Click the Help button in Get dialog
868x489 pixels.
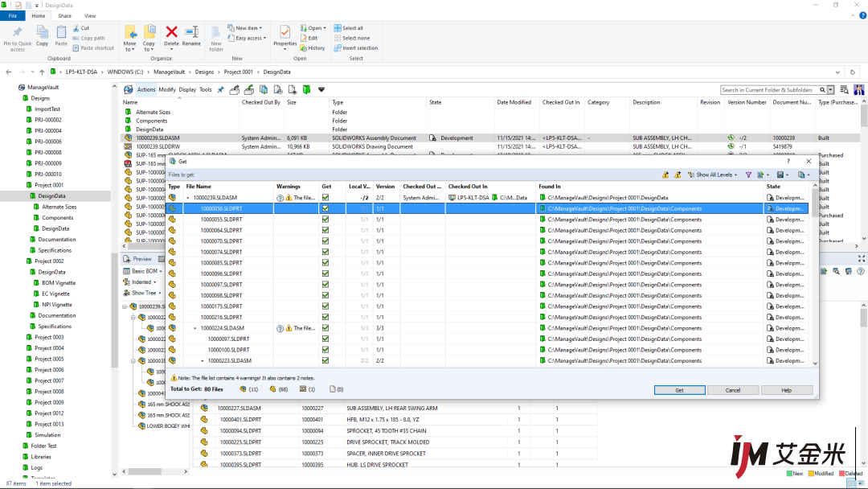pyautogui.click(x=787, y=390)
